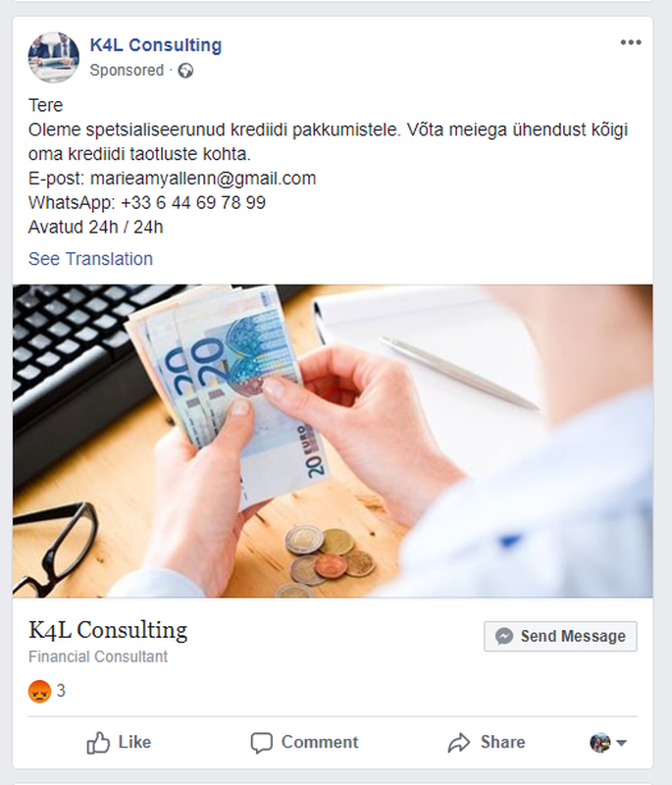Click the K4L Consulting headline below the image

coord(108,630)
